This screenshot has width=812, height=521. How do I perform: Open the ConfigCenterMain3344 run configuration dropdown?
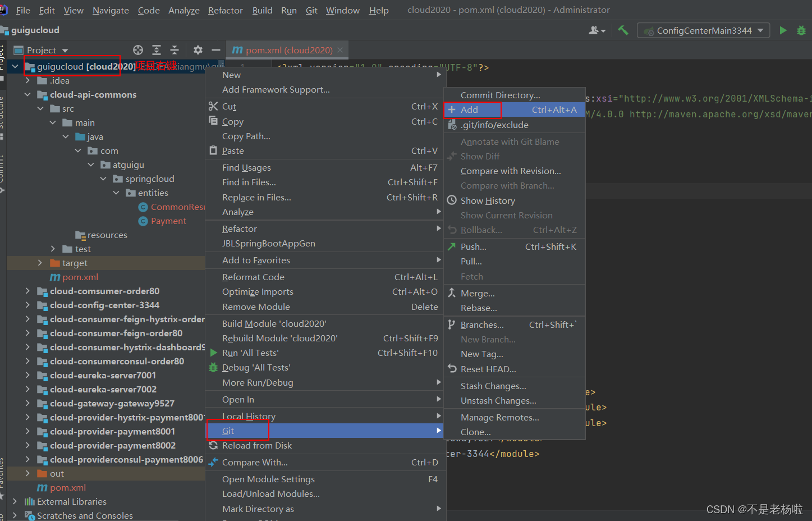click(703, 30)
